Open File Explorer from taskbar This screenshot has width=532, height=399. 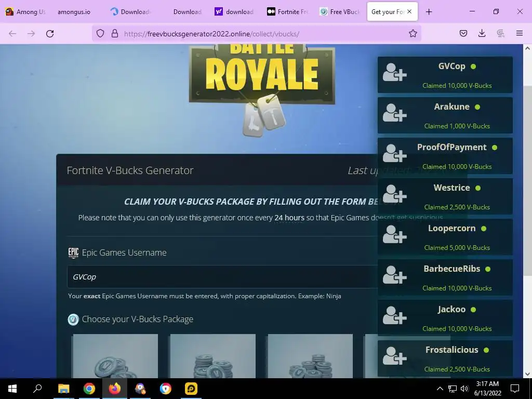tap(63, 389)
